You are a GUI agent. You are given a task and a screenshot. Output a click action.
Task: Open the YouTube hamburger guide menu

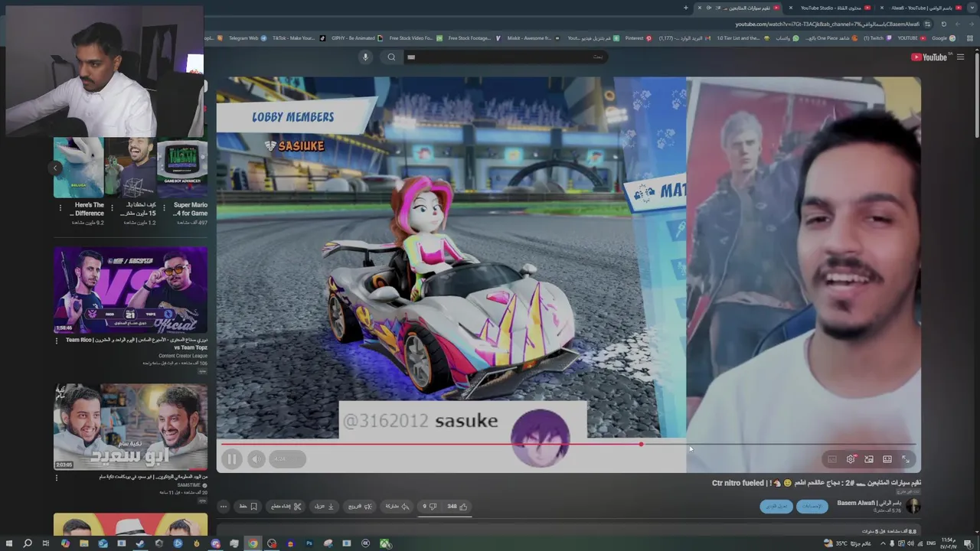click(x=960, y=57)
